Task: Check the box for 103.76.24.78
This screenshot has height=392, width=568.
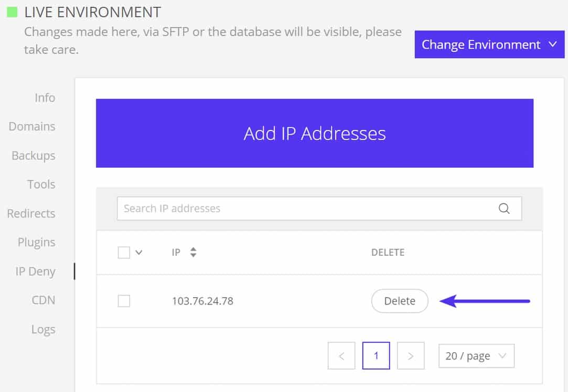Action: coord(124,301)
